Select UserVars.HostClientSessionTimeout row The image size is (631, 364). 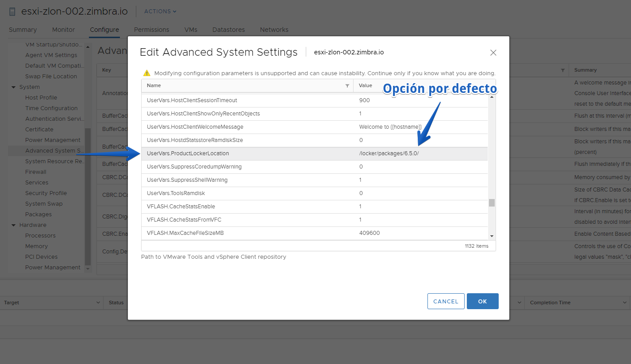pyautogui.click(x=315, y=100)
